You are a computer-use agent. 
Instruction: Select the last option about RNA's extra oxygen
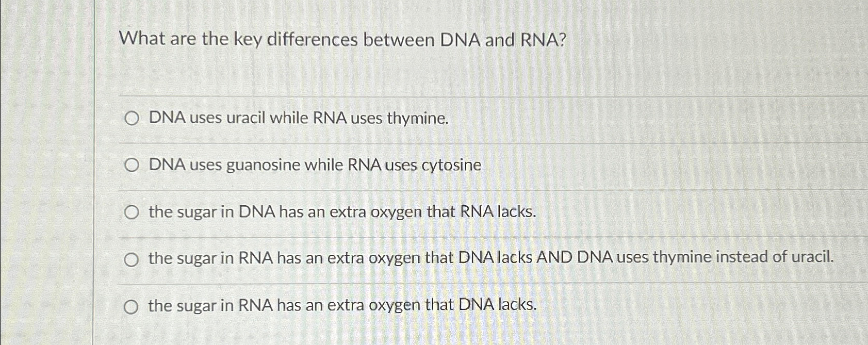[x=133, y=306]
